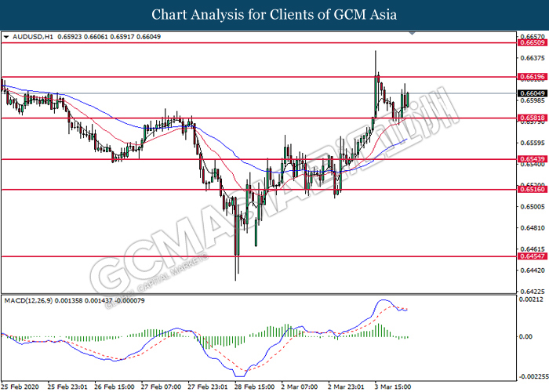The height and width of the screenshot is (392, 549).
Task: Click the 0.64225 price scale value
Action: 533,292
